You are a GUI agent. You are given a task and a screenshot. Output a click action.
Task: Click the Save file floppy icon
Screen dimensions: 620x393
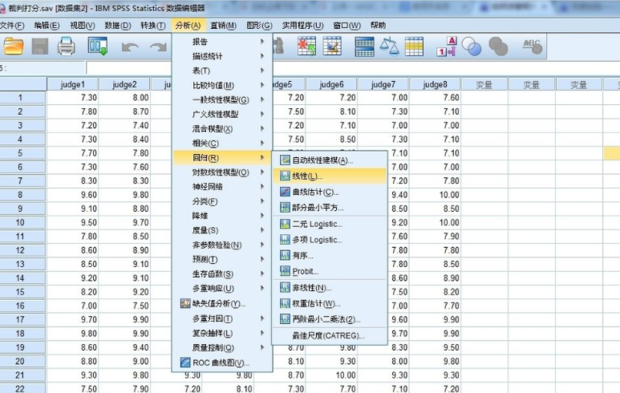(40, 47)
